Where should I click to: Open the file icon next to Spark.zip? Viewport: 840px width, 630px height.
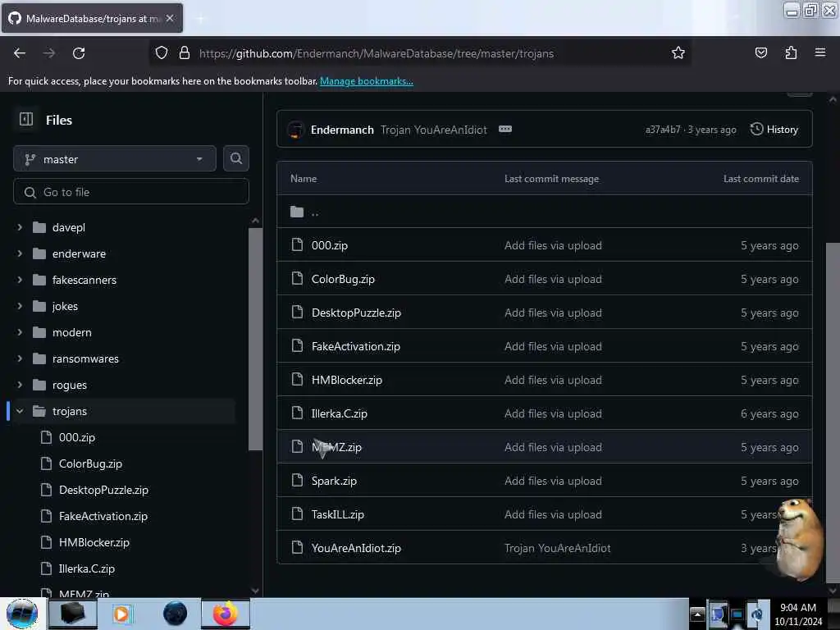297,480
